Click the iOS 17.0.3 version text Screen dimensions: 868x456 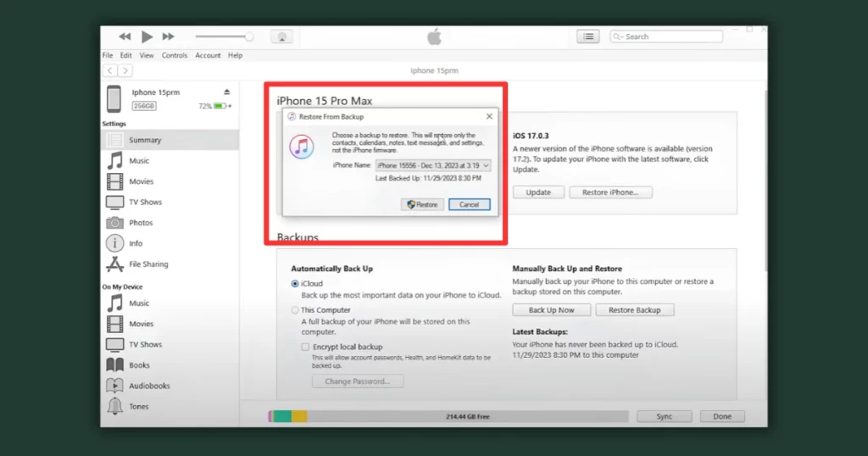tap(531, 136)
